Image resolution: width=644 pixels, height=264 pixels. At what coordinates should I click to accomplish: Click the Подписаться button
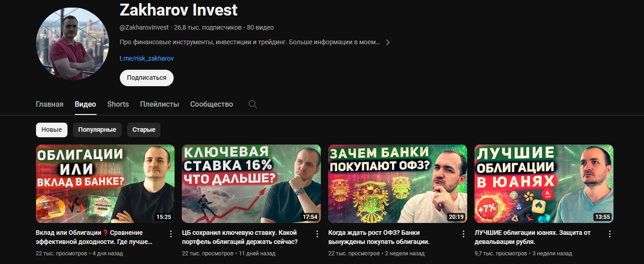(x=147, y=78)
